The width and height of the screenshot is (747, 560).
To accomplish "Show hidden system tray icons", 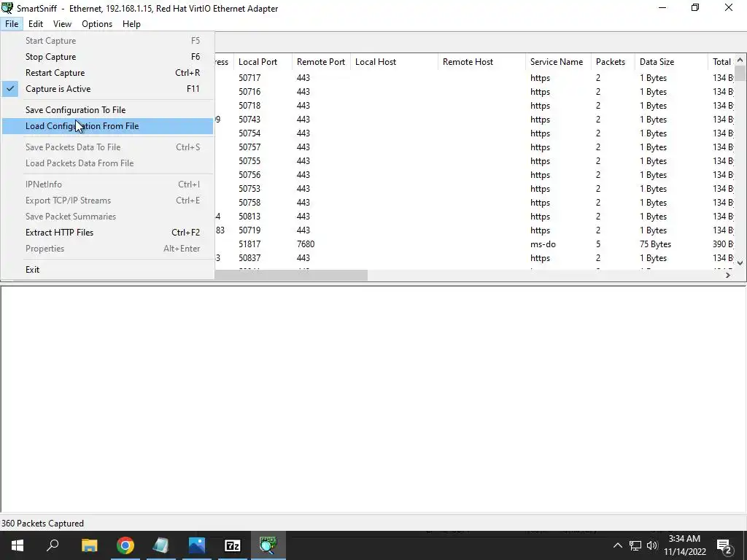I will [617, 545].
